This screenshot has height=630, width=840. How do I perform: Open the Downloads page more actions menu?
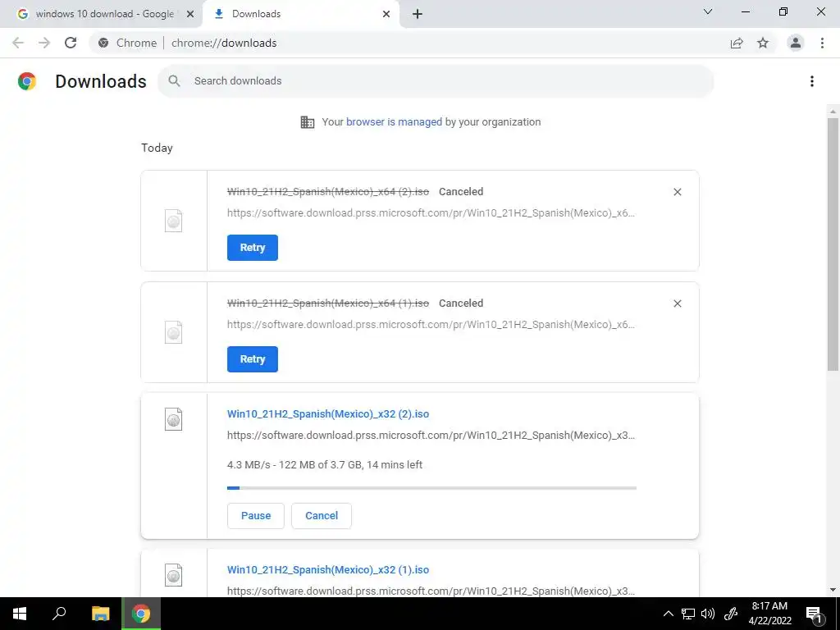click(812, 81)
